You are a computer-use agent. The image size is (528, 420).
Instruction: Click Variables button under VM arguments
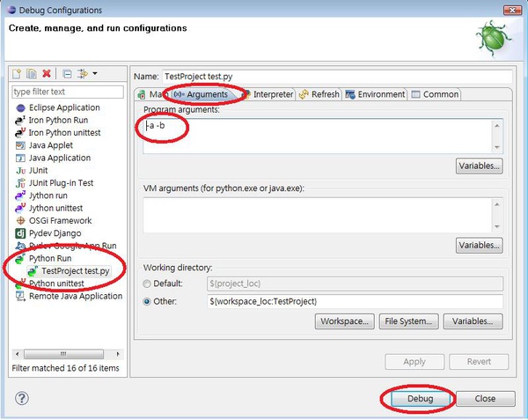(x=480, y=245)
